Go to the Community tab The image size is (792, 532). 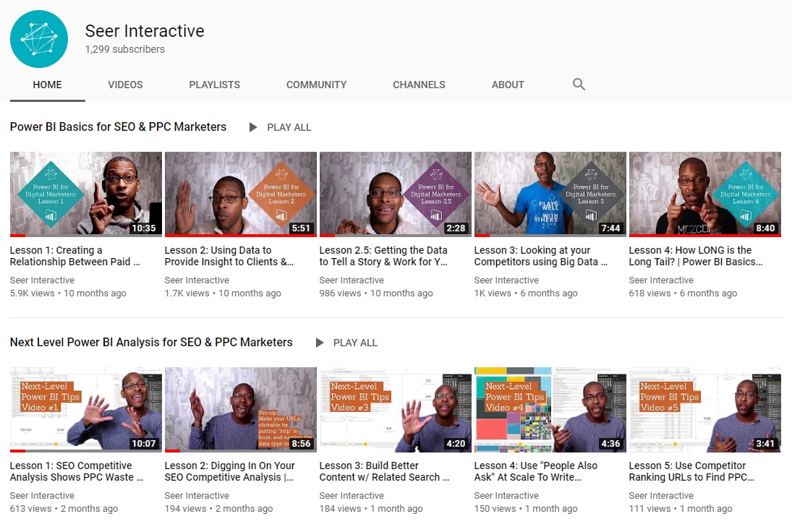pos(316,85)
